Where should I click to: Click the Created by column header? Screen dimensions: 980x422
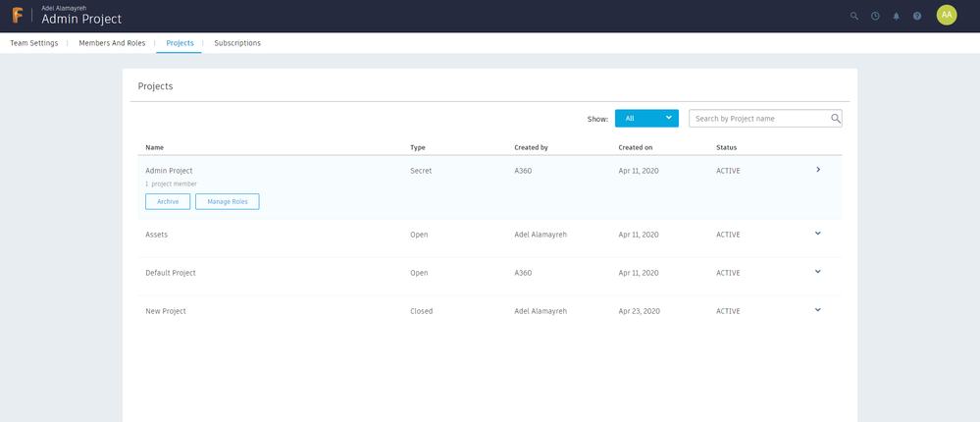point(532,147)
